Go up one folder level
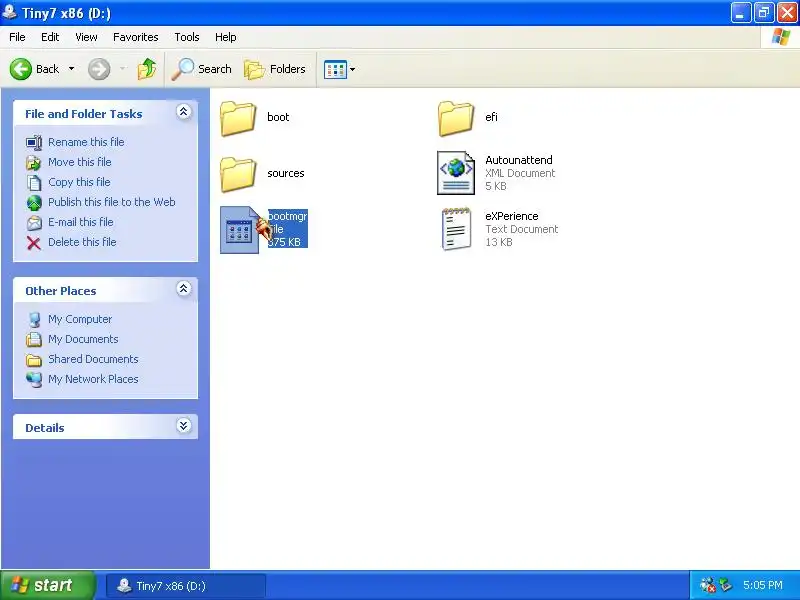The image size is (800, 600). [x=147, y=69]
